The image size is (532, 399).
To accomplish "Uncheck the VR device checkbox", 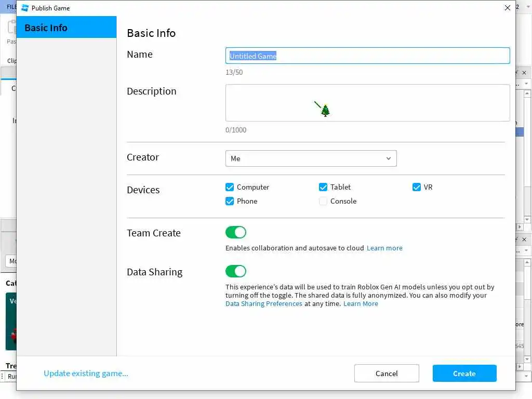I will tap(417, 187).
